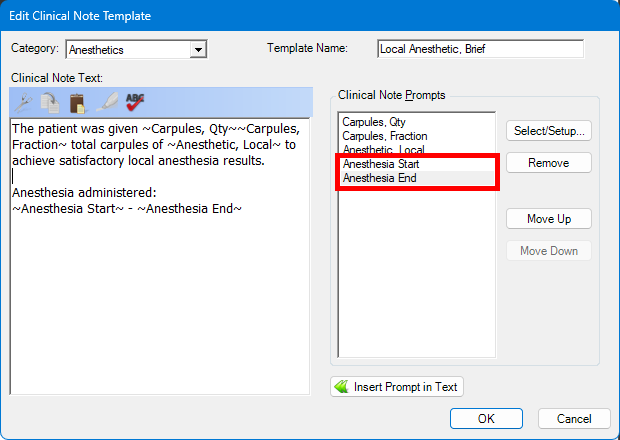Click the Template Name field
Screen dimensions: 620x440
[x=480, y=49]
